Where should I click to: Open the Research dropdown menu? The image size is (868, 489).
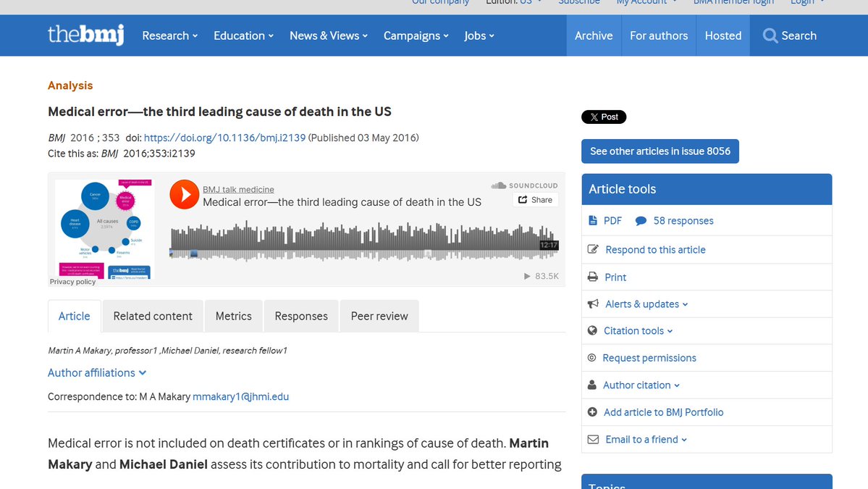click(170, 35)
